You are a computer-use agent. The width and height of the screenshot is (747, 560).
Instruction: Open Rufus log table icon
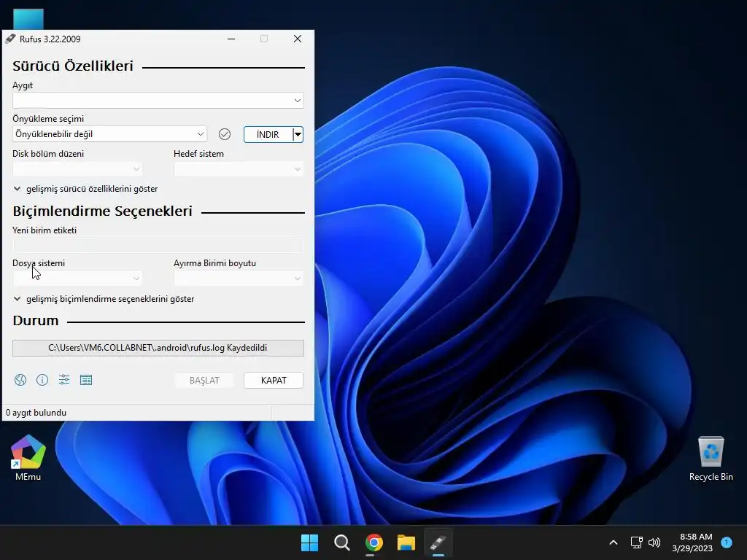click(x=86, y=380)
